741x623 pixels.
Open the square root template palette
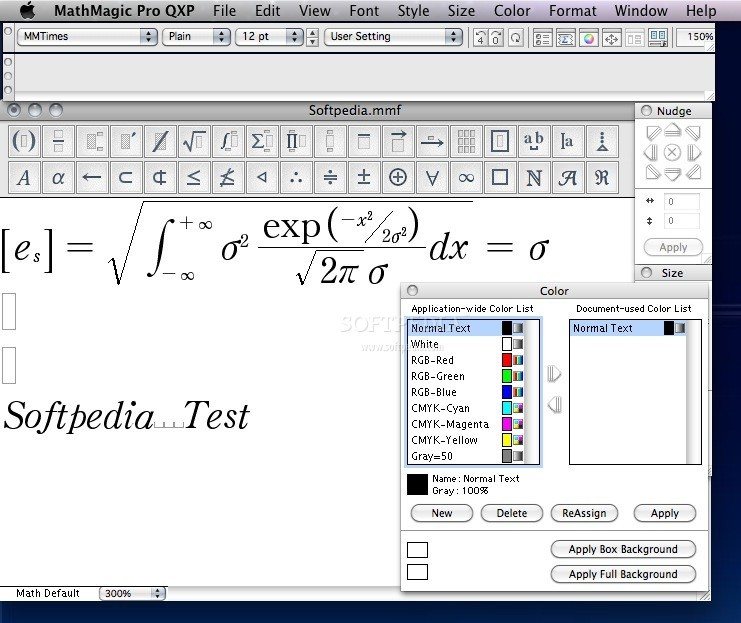click(194, 141)
